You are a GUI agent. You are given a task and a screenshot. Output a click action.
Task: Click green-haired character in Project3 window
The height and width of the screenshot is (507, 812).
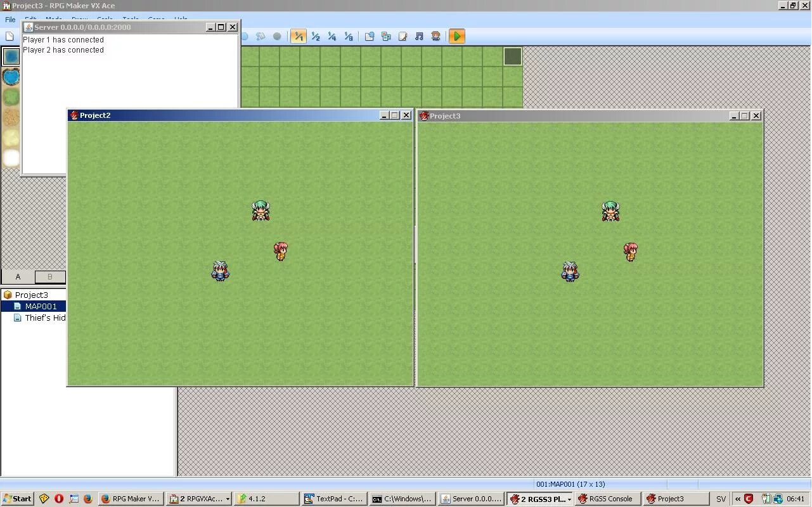tap(610, 211)
